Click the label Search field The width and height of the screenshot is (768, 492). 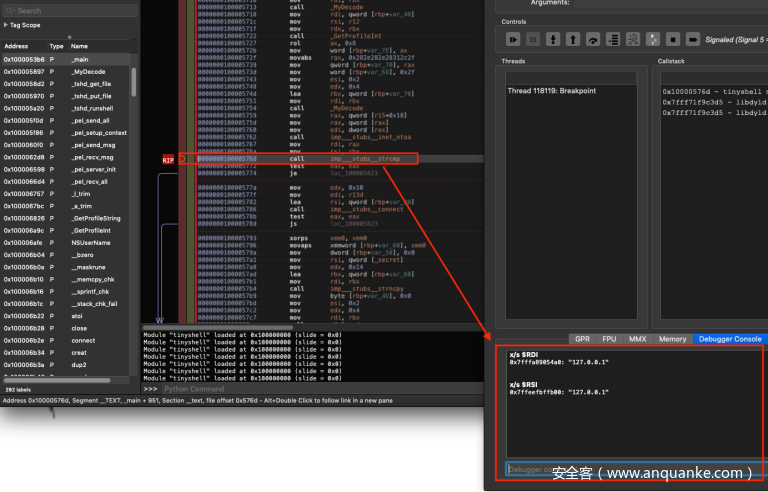68,10
